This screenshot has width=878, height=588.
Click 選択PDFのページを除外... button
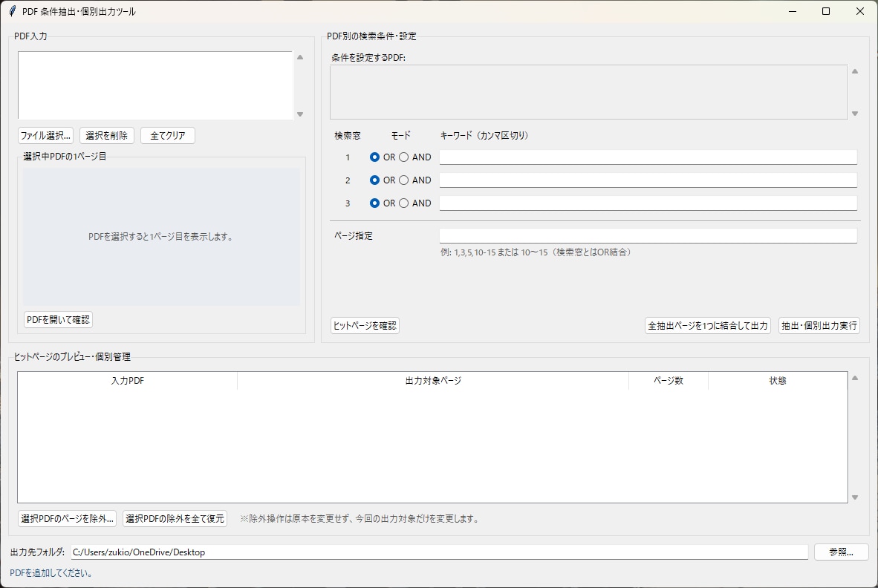point(67,519)
